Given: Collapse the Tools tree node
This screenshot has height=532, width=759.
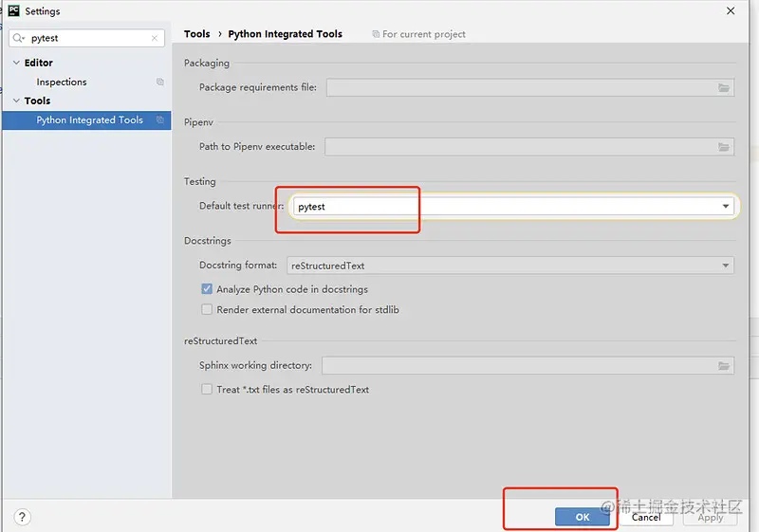Looking at the screenshot, I should point(16,101).
